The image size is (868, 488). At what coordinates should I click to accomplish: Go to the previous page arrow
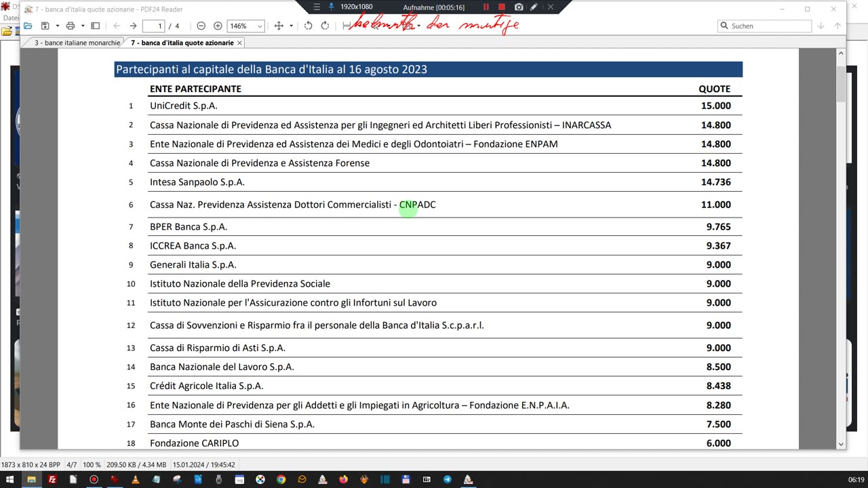pos(117,26)
